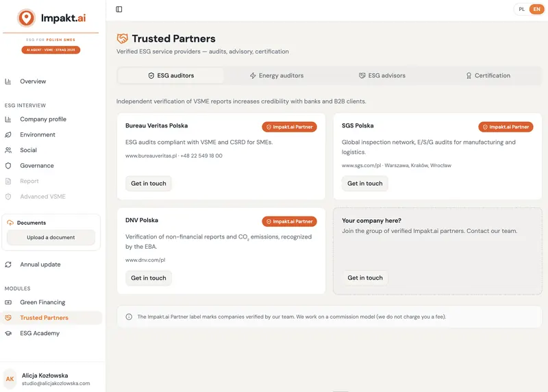Image resolution: width=548 pixels, height=392 pixels.
Task: Click the Documents cloud upload icon
Action: click(10, 223)
